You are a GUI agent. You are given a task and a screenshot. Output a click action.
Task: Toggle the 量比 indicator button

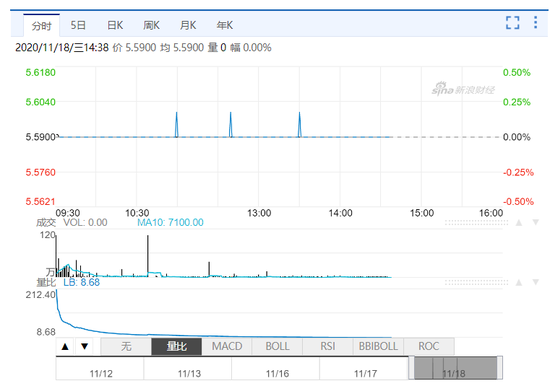176,347
